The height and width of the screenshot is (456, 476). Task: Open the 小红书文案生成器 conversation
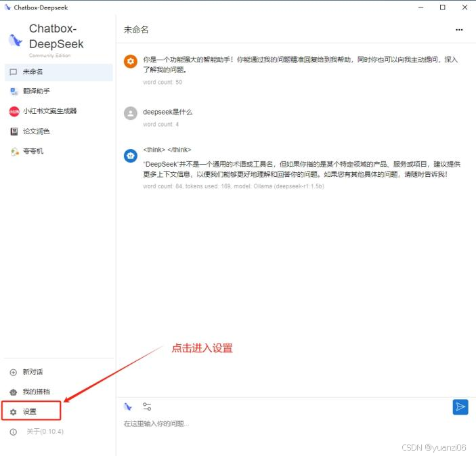(59, 111)
